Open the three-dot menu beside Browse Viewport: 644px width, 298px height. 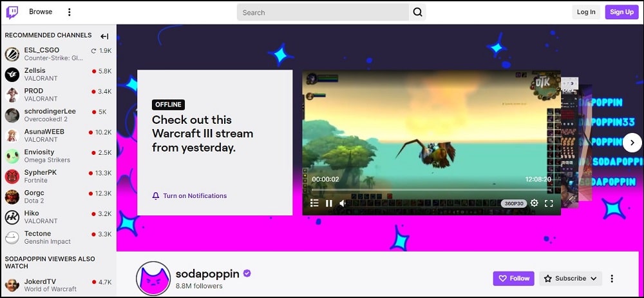coord(69,12)
